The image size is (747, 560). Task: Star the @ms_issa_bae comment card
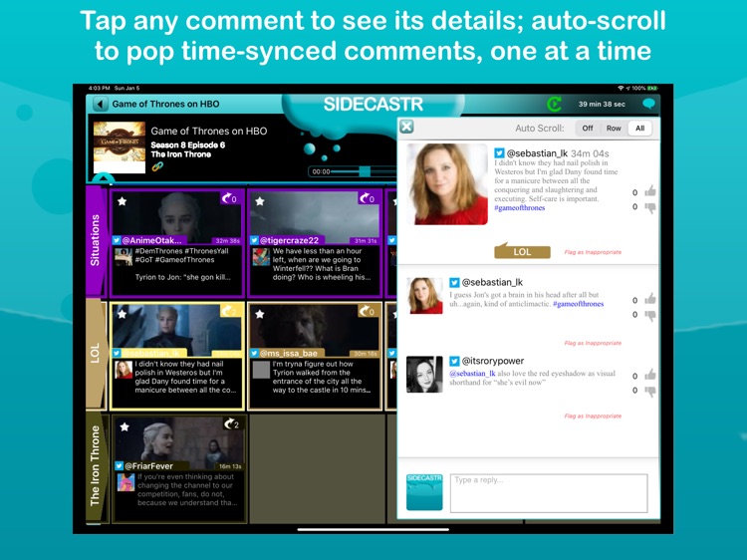tap(260, 314)
